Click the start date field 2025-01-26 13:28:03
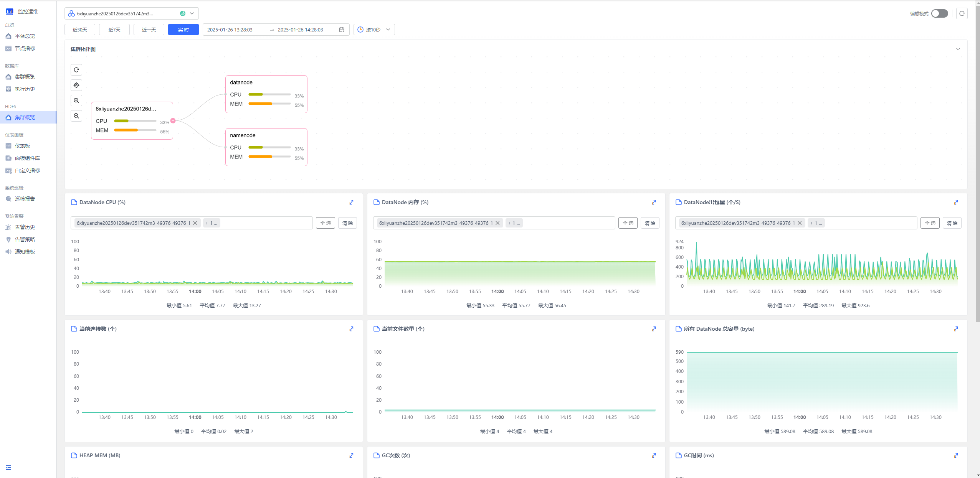The width and height of the screenshot is (980, 478). tap(230, 30)
